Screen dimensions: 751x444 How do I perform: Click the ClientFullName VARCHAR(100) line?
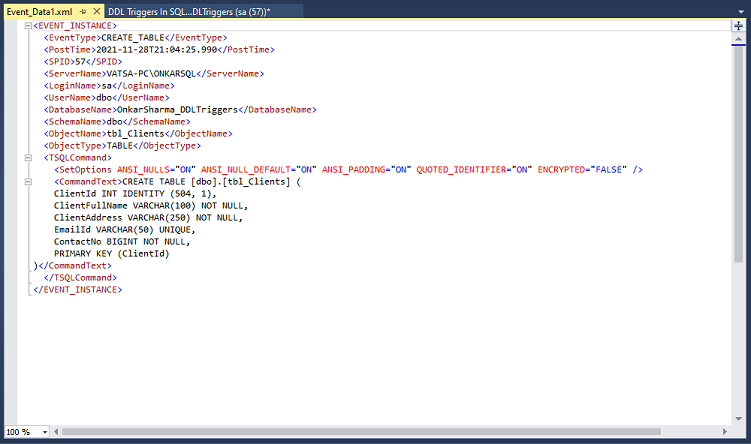coord(151,205)
